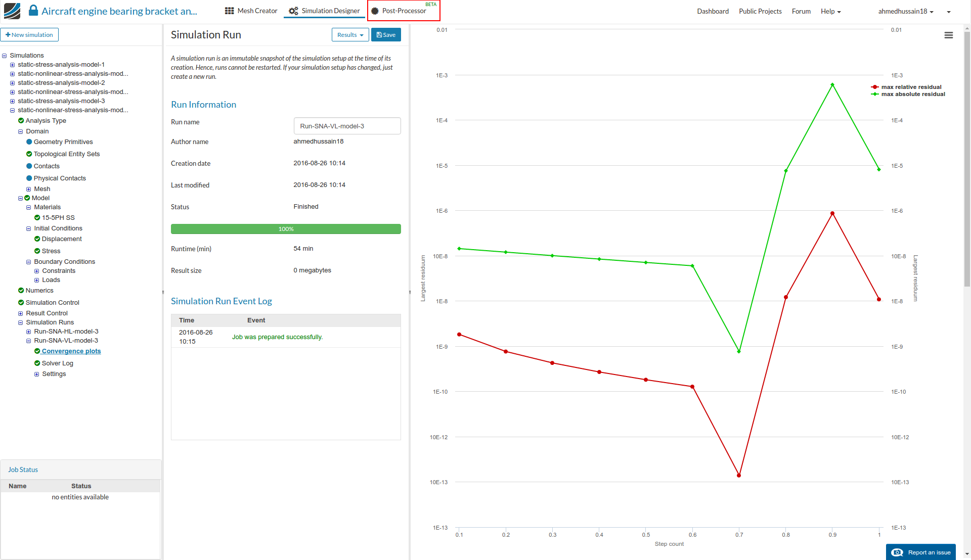The height and width of the screenshot is (560, 971).
Task: Click the Save button
Action: click(x=386, y=35)
